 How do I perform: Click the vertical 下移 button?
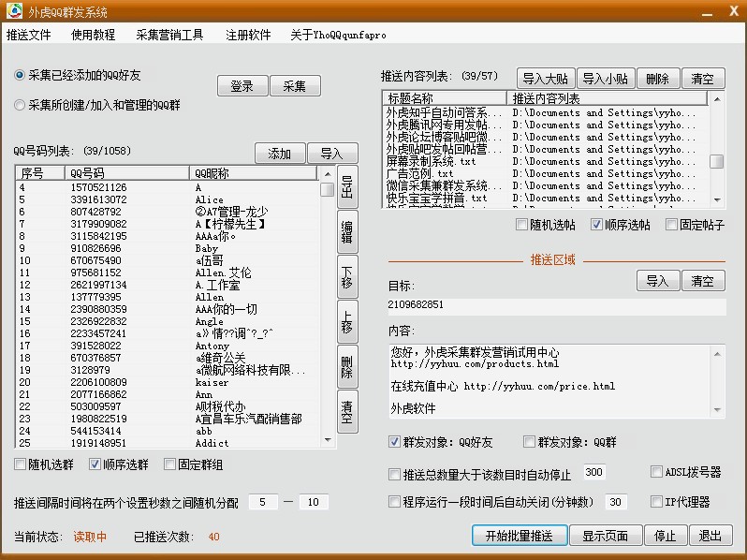(347, 276)
